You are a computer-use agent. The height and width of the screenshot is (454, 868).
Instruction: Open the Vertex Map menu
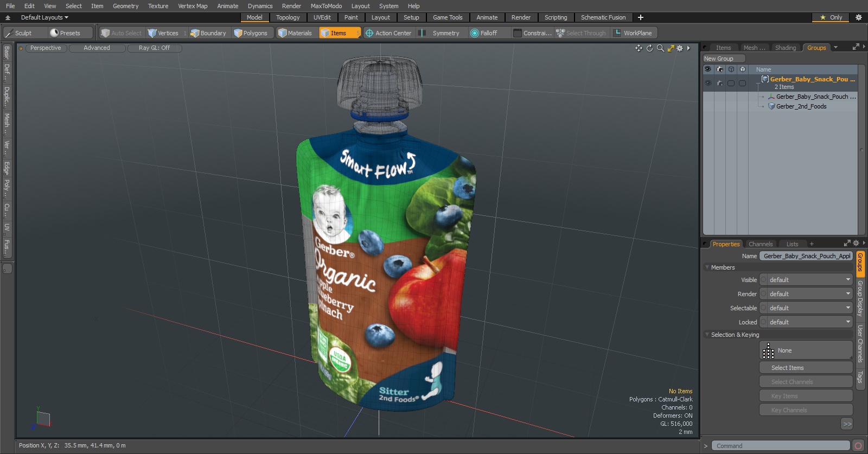click(193, 6)
